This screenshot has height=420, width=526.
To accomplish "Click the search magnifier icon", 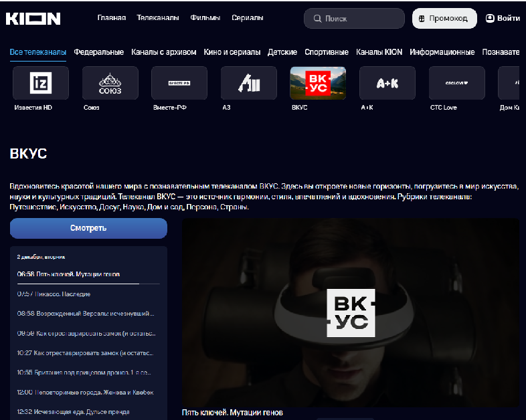I will [317, 19].
